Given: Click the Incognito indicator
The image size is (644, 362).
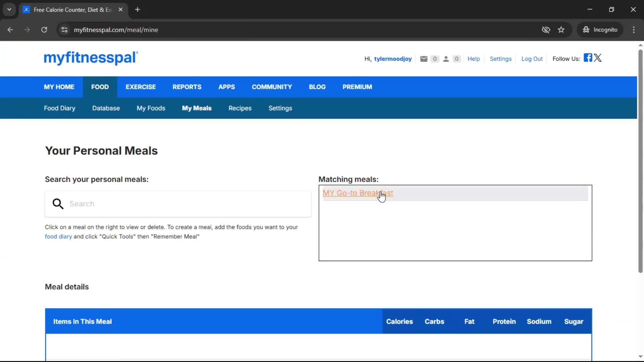Looking at the screenshot, I should [x=600, y=30].
